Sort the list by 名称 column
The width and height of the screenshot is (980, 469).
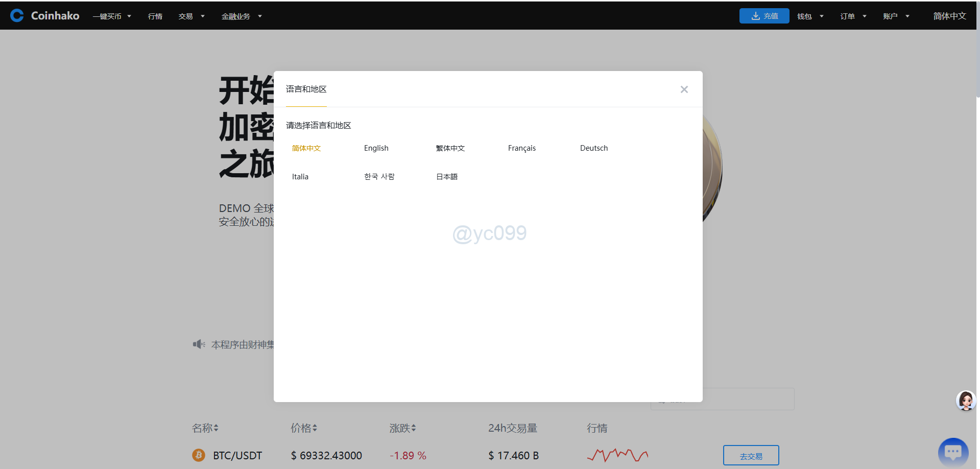[x=205, y=428]
